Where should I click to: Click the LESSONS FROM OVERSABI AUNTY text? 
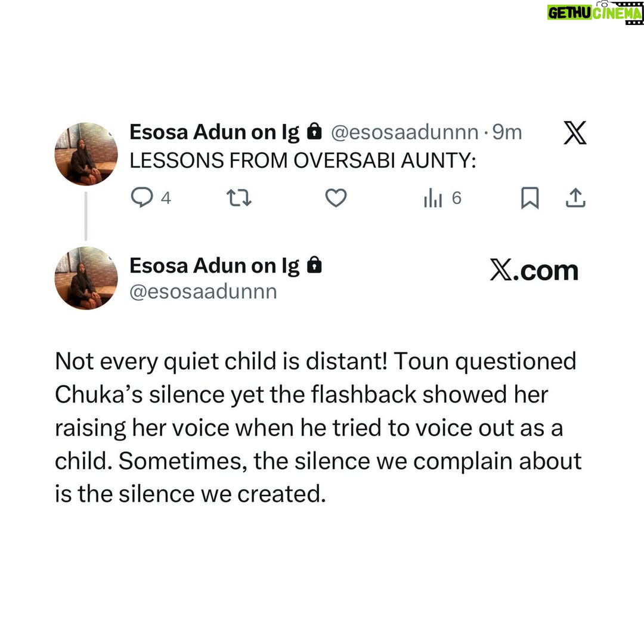pyautogui.click(x=303, y=160)
